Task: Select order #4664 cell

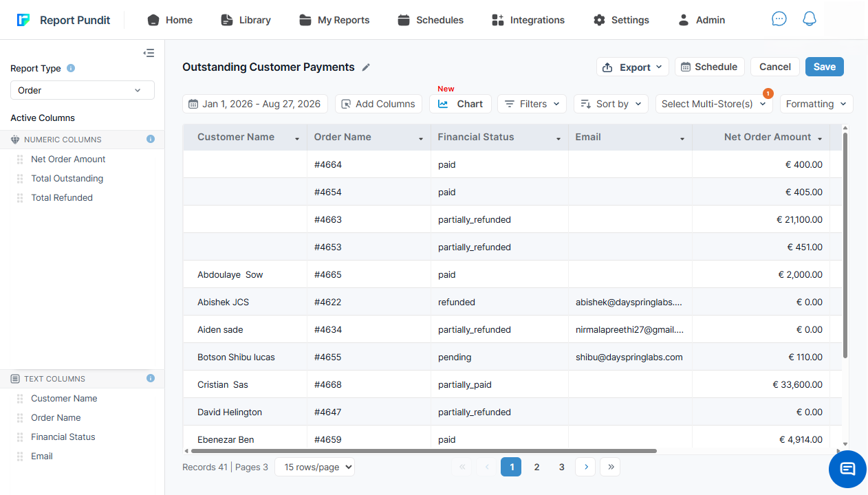Action: pyautogui.click(x=369, y=164)
